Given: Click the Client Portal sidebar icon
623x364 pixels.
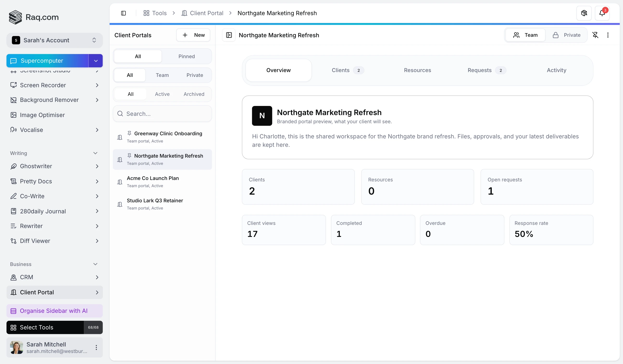Looking at the screenshot, I should (13, 292).
